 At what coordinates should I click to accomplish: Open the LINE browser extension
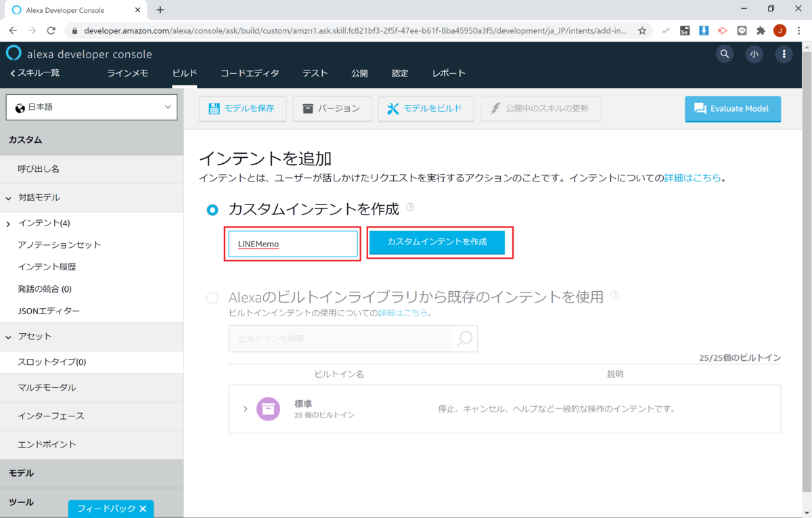[x=742, y=30]
